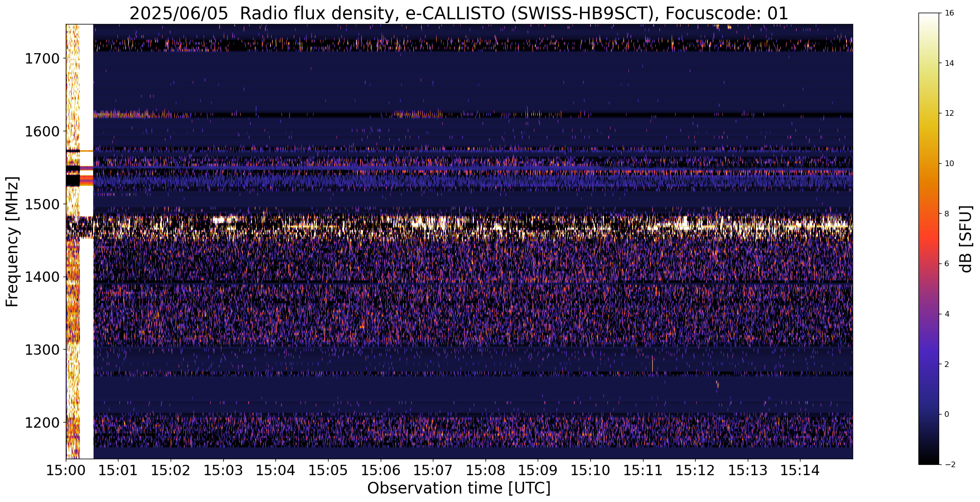The image size is (980, 502).
Task: Click the colorbar tick label 14
Action: click(x=949, y=64)
